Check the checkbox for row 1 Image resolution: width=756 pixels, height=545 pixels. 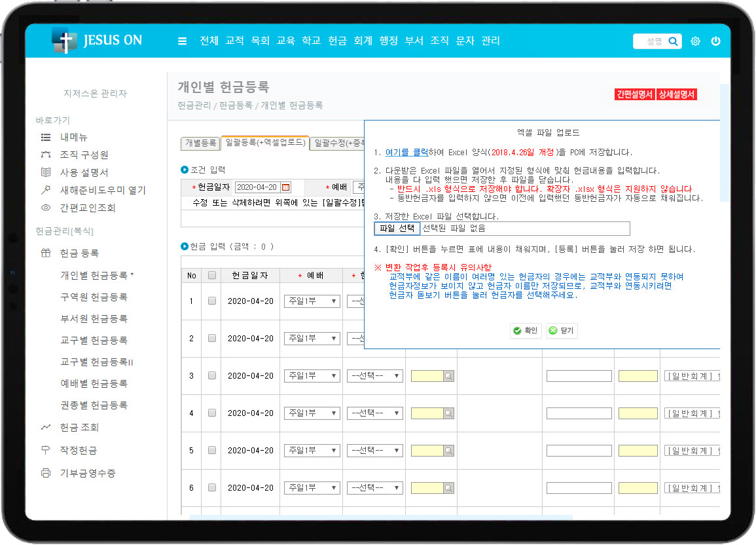click(x=211, y=301)
